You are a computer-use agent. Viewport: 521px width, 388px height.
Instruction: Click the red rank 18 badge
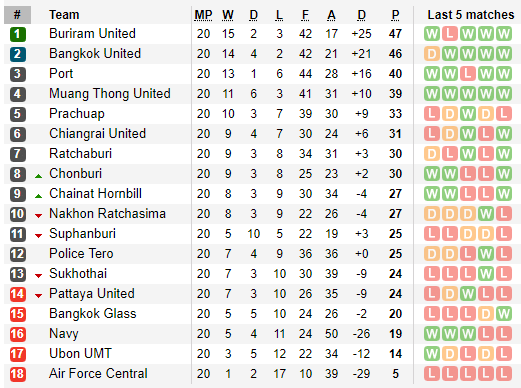18,374
